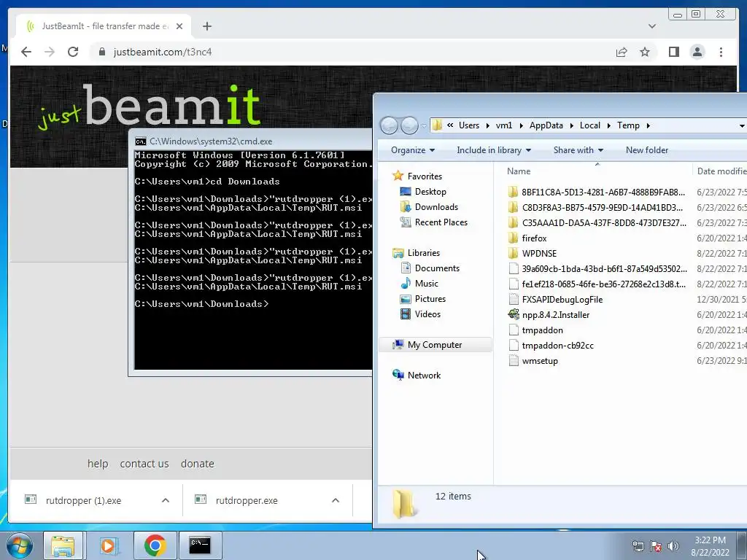Open Explorer recent locations dropdown arrow
This screenshot has height=560, width=747.
(x=424, y=125)
